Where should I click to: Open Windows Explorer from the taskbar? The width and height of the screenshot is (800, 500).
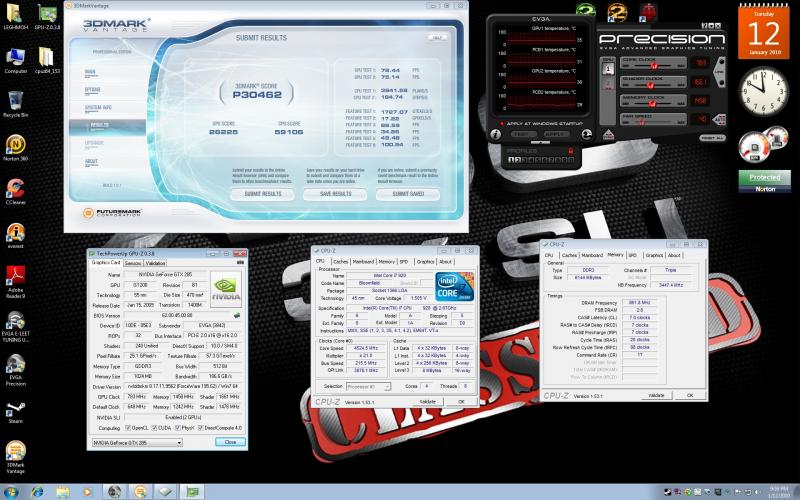tap(63, 492)
